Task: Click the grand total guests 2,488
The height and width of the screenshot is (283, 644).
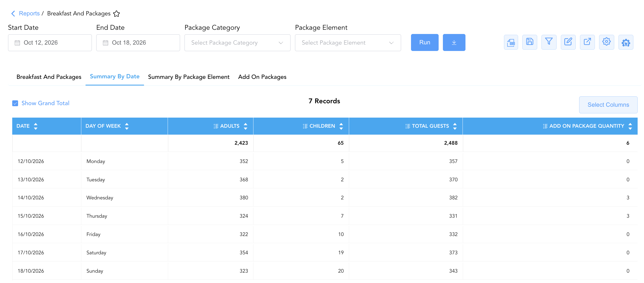Action: (451, 143)
